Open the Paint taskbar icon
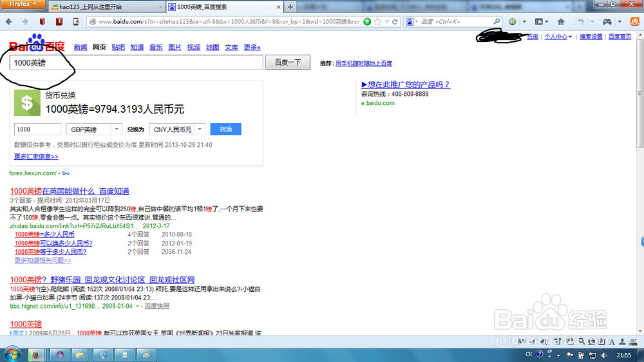Screen dimensions: 644x362 (x=146, y=355)
